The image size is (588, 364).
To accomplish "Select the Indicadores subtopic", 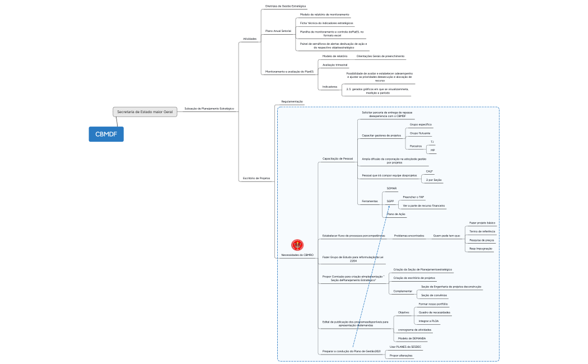I will click(x=330, y=87).
